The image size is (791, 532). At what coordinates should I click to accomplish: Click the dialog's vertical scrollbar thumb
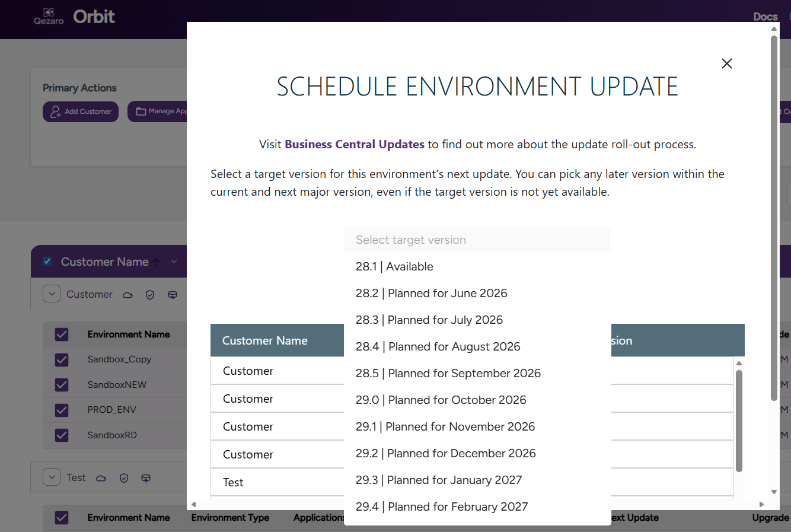tap(774, 218)
